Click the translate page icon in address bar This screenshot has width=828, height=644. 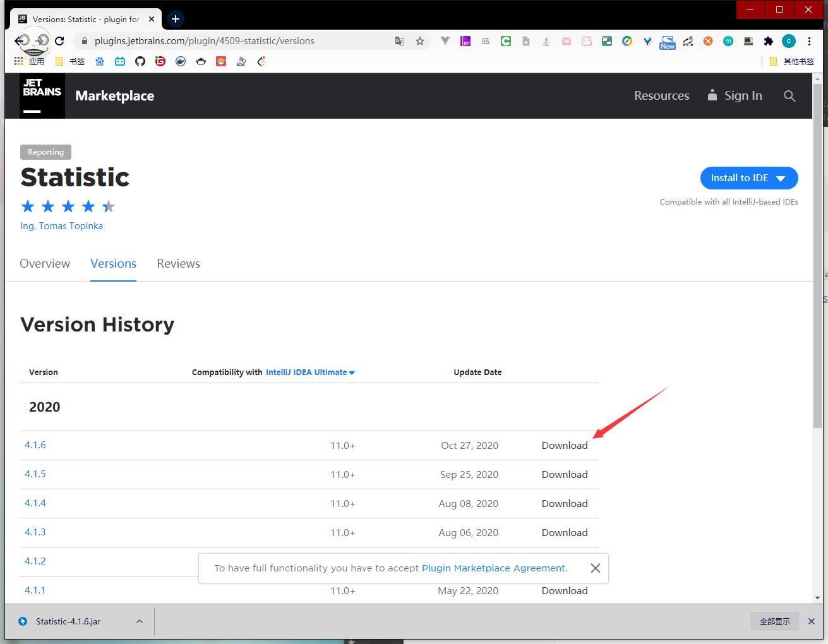click(400, 41)
